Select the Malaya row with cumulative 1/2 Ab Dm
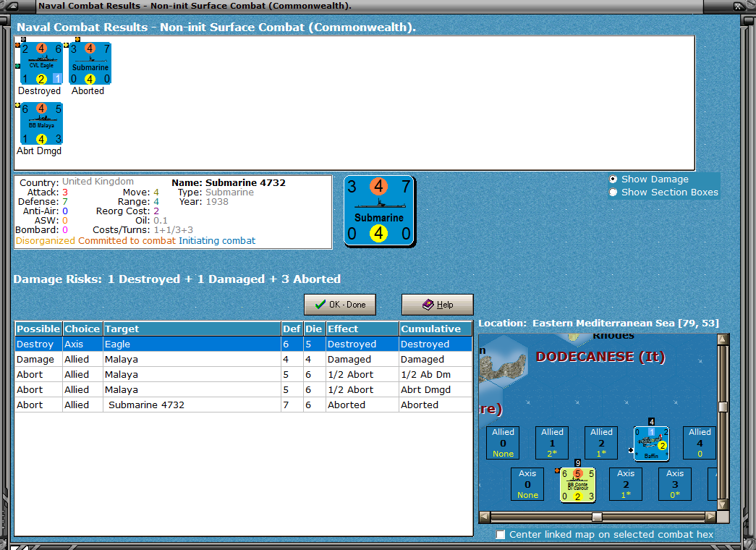The height and width of the screenshot is (550, 756). click(x=244, y=374)
